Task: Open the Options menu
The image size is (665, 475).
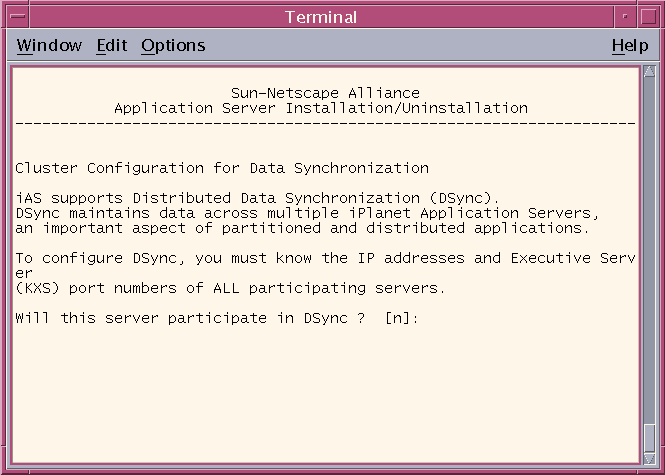Action: (x=173, y=45)
